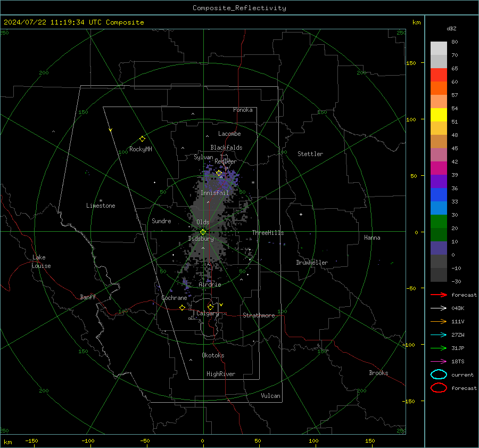Click yellow diamond marker above Calgary label
The image size is (479, 448).
point(210,307)
